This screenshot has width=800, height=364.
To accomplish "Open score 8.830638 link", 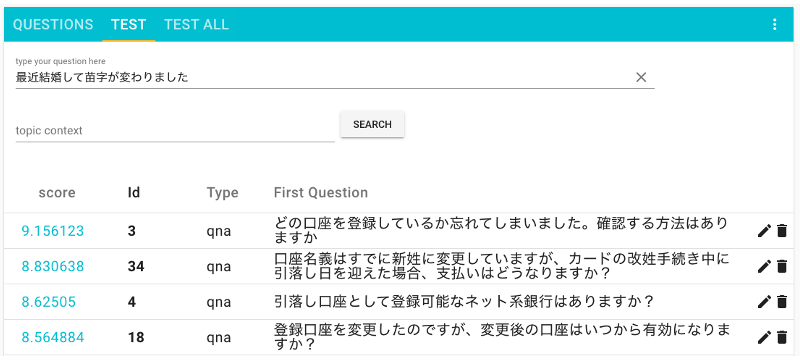I will [53, 266].
